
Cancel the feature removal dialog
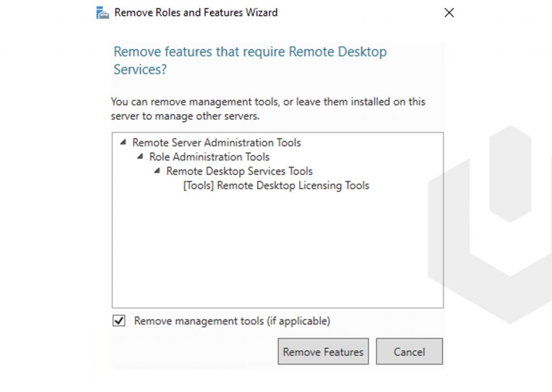[x=409, y=351]
